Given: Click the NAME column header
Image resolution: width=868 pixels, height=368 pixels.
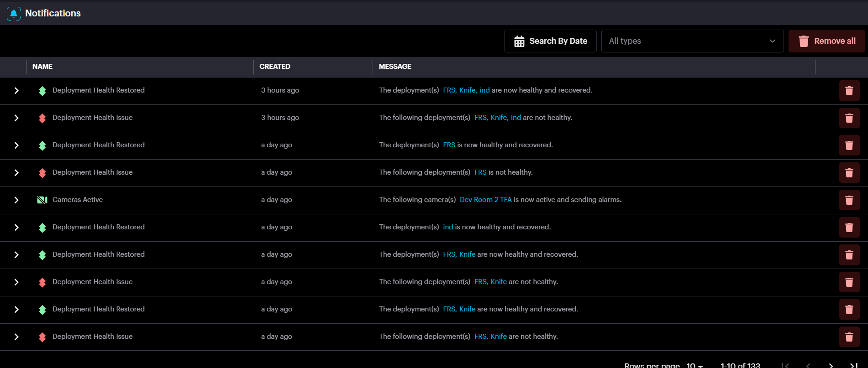Looking at the screenshot, I should 42,67.
